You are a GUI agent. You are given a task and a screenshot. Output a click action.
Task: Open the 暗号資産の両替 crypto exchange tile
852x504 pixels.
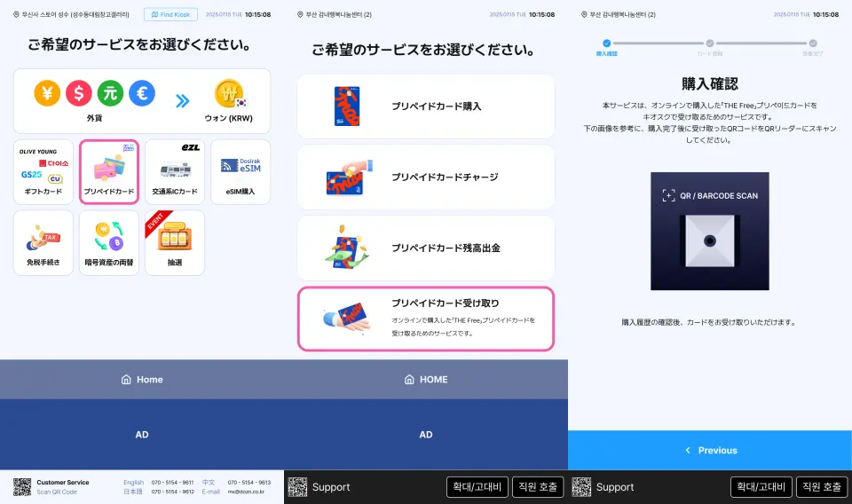[x=109, y=243]
